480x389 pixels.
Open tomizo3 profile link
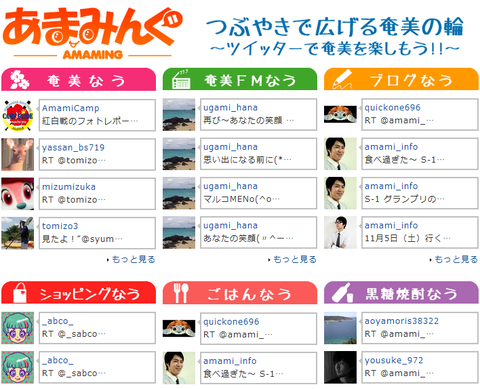[x=60, y=226]
